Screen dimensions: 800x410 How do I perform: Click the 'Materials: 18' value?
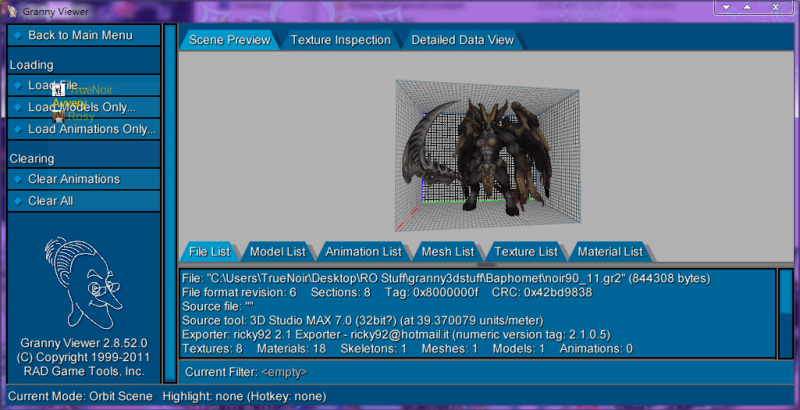pos(291,349)
